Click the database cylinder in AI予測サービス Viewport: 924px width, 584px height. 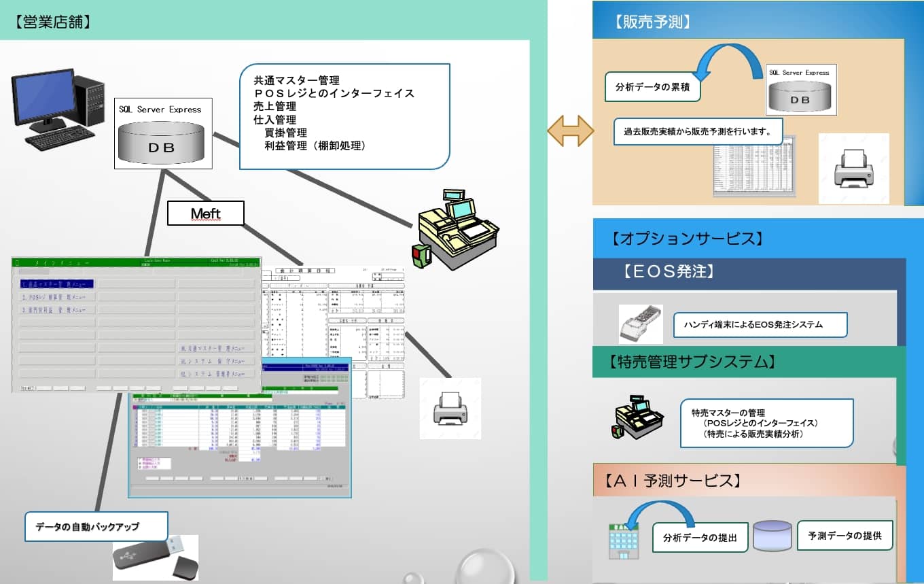(772, 536)
